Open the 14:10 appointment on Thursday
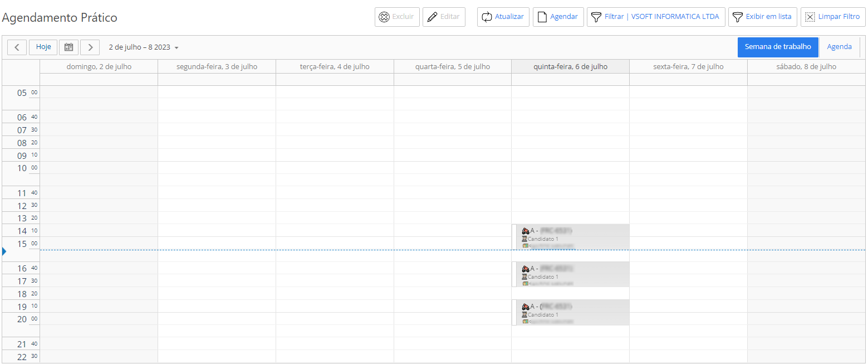The image size is (868, 364). (571, 236)
